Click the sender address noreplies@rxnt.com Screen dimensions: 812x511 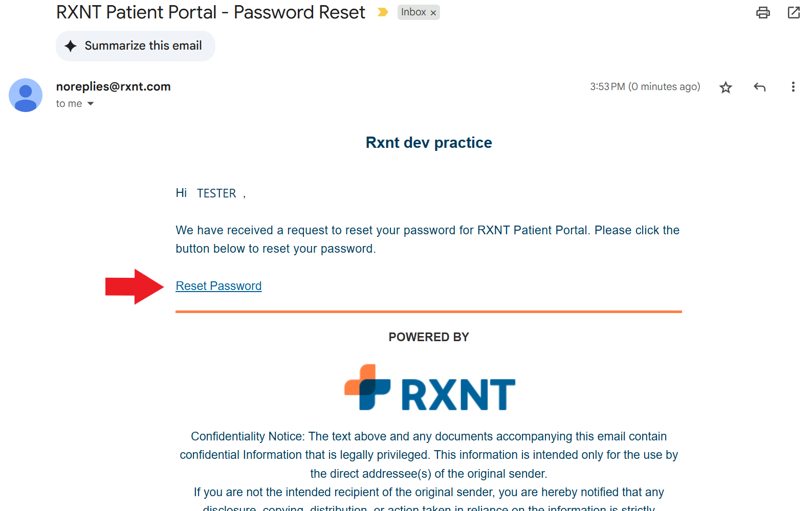click(x=113, y=86)
